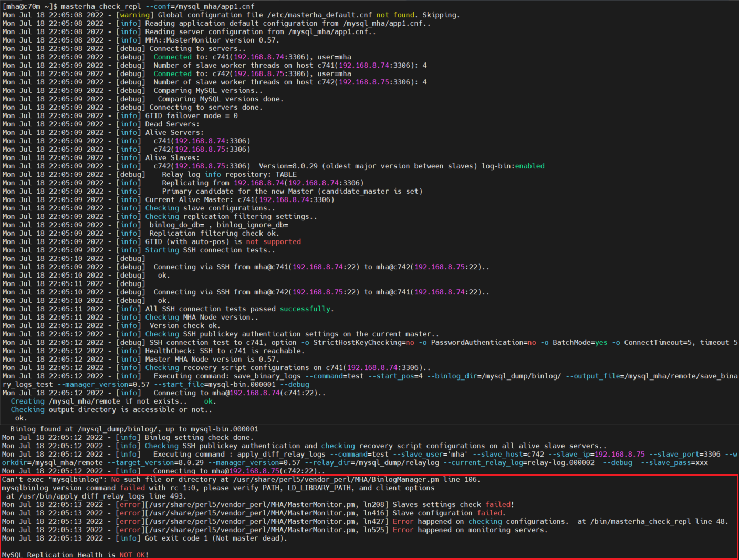Click 'Starting SSH connection tests..' line
The image size is (739, 560).
coord(210,250)
